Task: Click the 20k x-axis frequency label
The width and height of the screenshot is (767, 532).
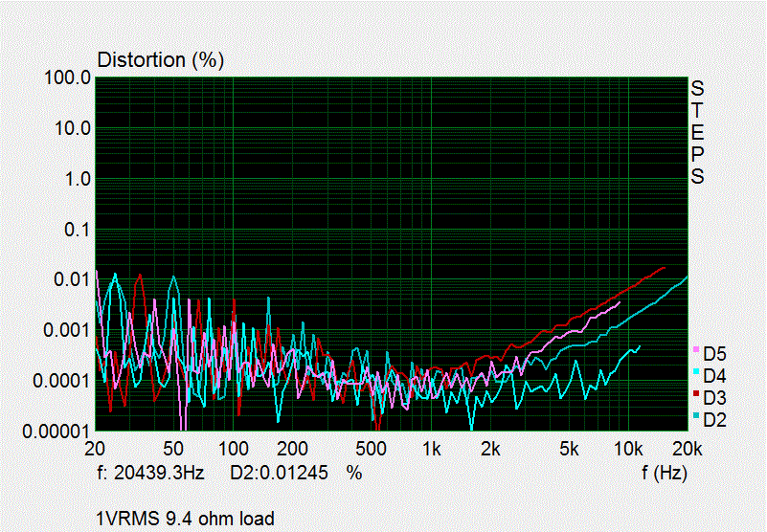Action: pyautogui.click(x=688, y=449)
